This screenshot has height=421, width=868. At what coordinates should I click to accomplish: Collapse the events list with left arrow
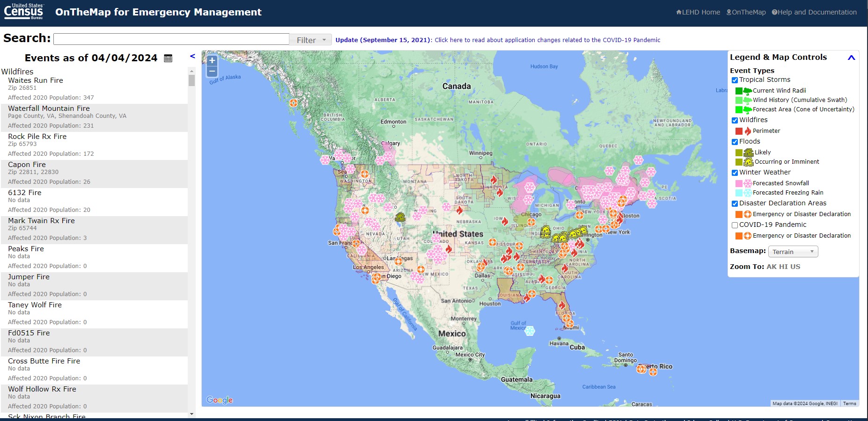[x=192, y=56]
